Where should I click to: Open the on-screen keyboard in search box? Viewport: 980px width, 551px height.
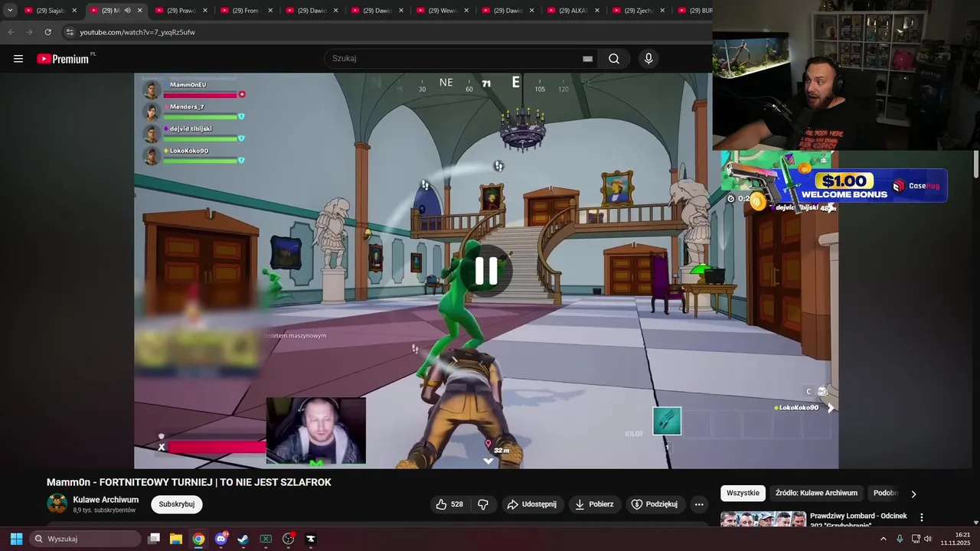pyautogui.click(x=587, y=59)
